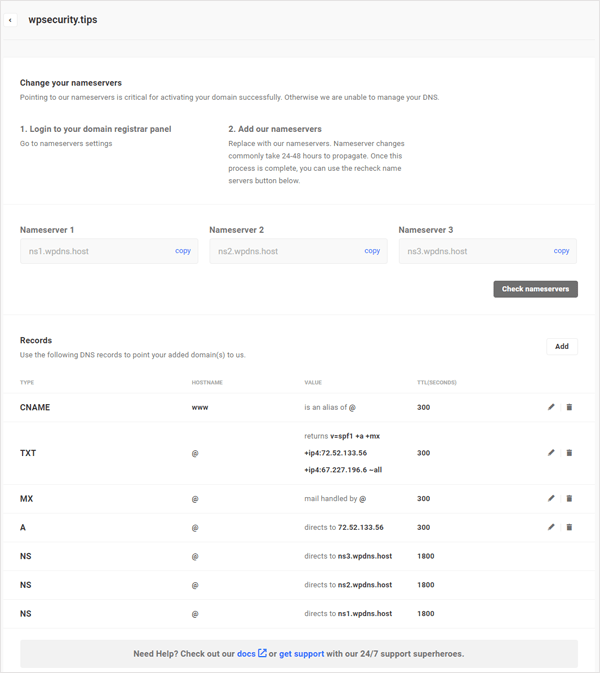Screen dimensions: 600x673
Task: Click the 'Add our nameservers' step heading
Action: click(275, 129)
